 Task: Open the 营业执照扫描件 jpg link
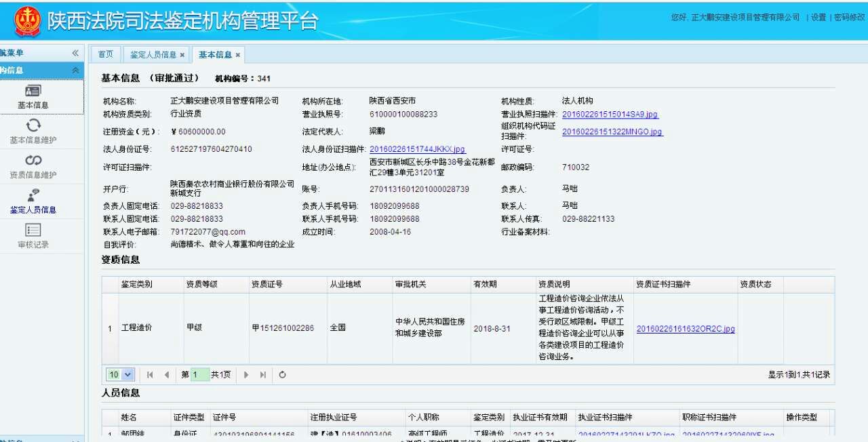610,115
